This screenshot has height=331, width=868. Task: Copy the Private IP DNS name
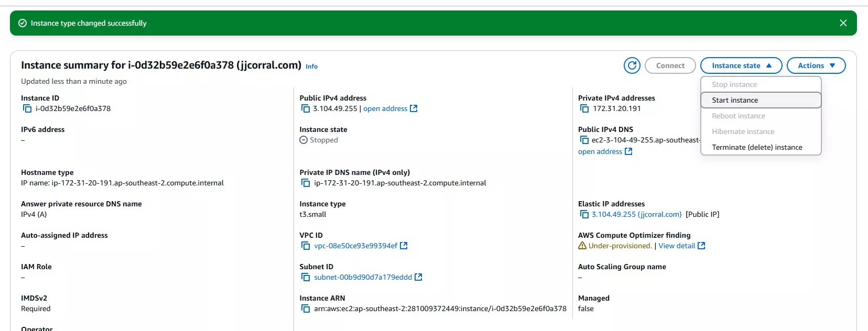click(306, 183)
